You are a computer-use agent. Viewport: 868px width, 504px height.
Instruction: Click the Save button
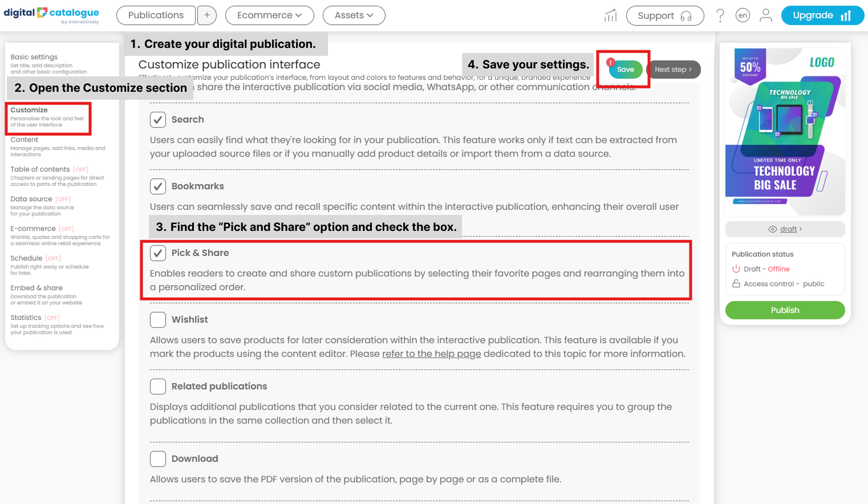625,70
